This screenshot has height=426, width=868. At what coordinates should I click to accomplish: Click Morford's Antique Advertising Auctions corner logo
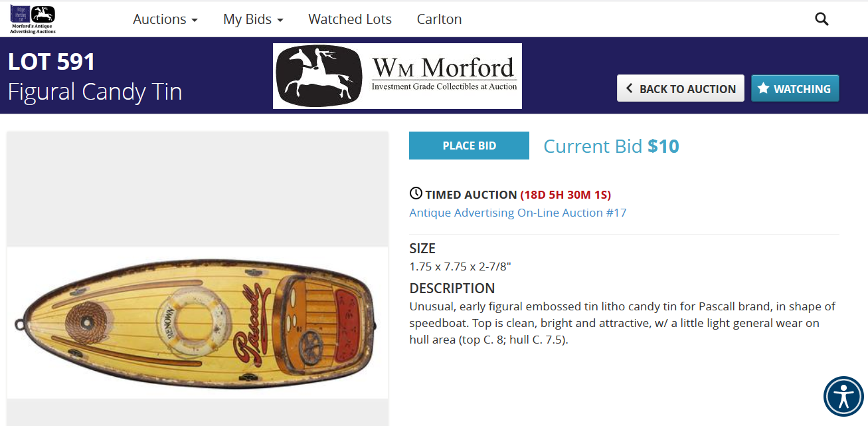33,19
